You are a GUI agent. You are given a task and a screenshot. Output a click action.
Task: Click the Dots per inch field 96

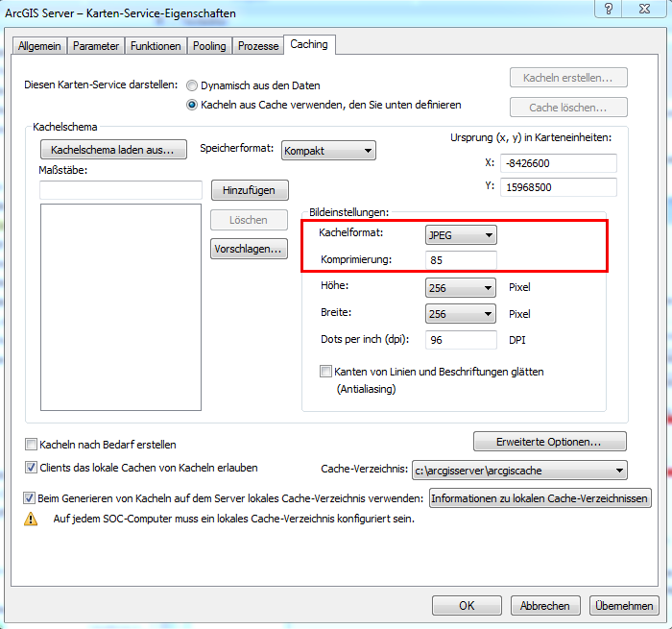coord(461,340)
